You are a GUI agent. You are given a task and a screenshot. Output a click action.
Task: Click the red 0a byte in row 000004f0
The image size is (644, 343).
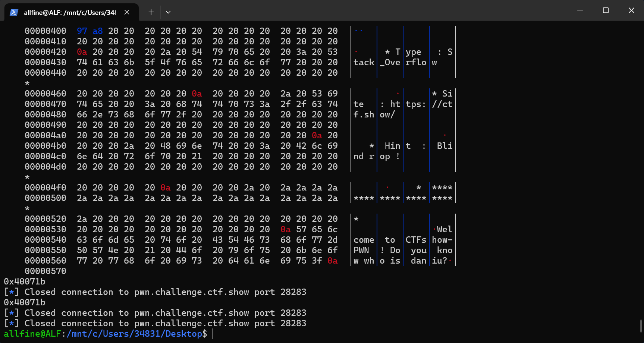tap(166, 188)
